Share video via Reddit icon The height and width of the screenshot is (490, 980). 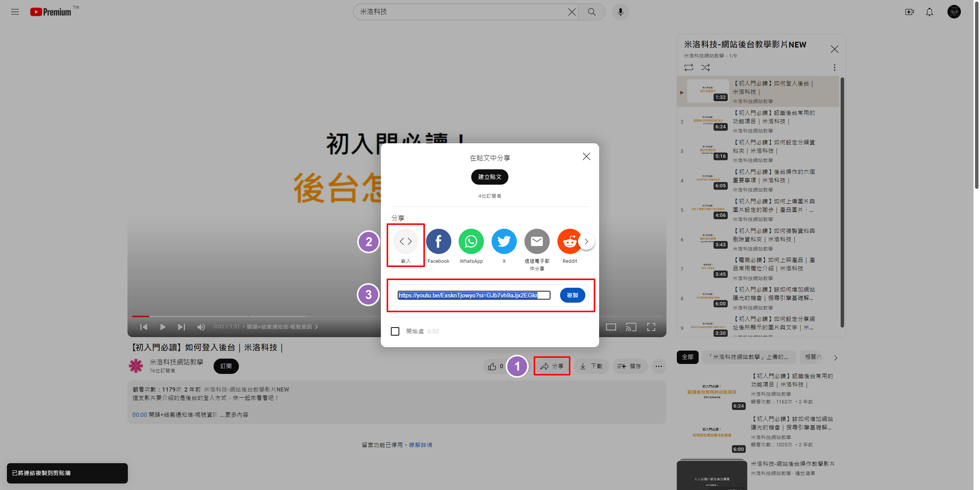tap(569, 241)
